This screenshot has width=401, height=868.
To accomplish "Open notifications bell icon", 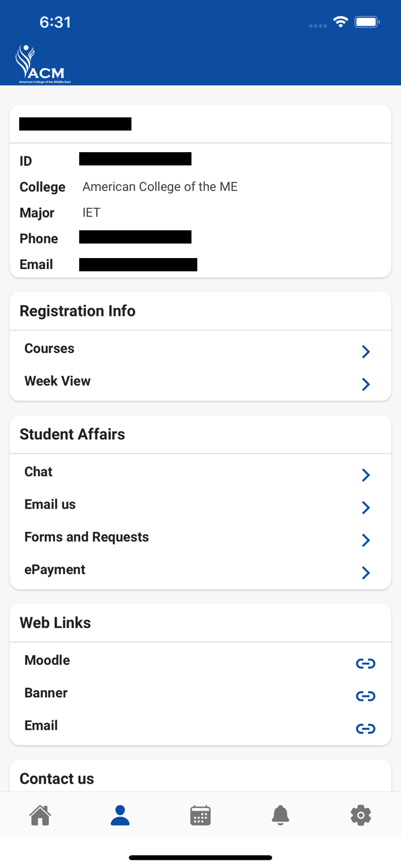I will [280, 815].
